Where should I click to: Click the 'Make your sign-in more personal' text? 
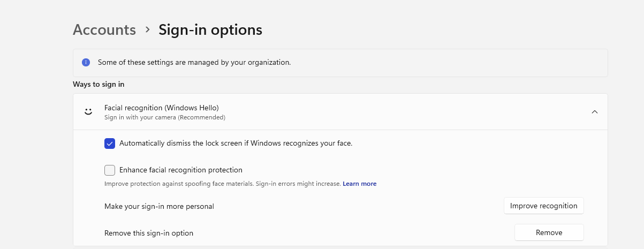[159, 206]
